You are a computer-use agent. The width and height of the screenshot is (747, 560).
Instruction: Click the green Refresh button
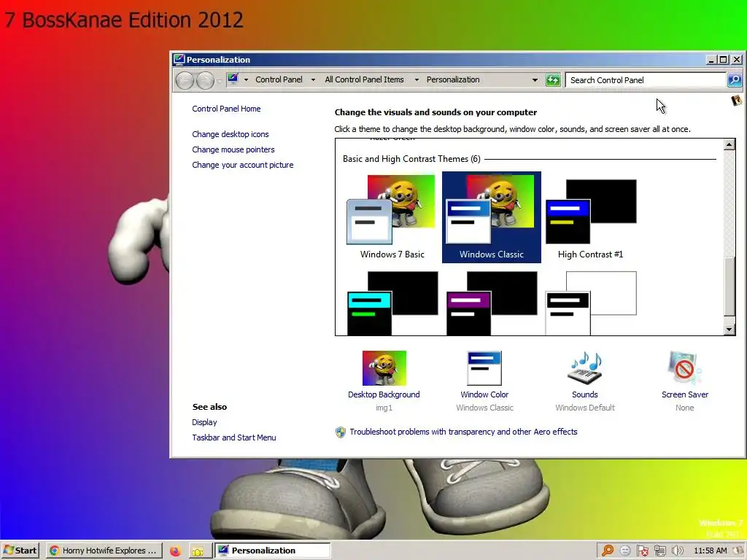pos(553,80)
